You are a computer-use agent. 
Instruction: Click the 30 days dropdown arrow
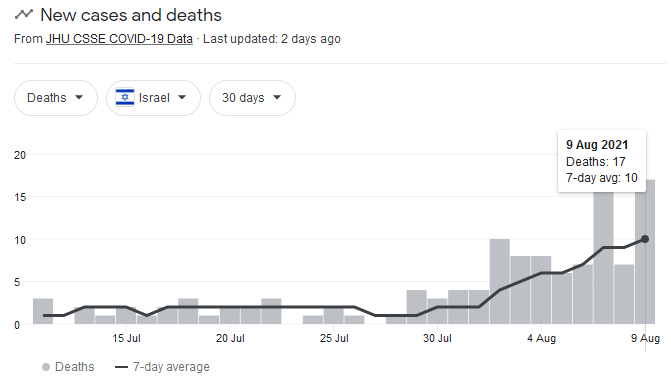coord(277,97)
